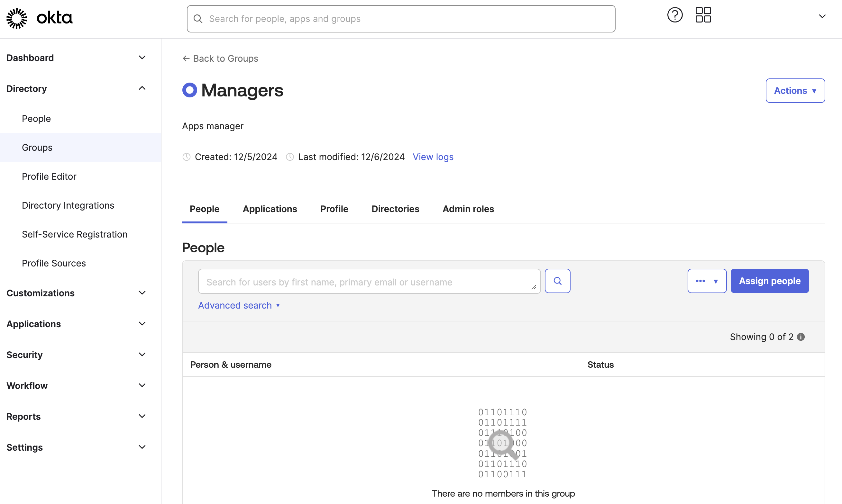Click the Okta logo
This screenshot has width=842, height=504.
(x=38, y=18)
